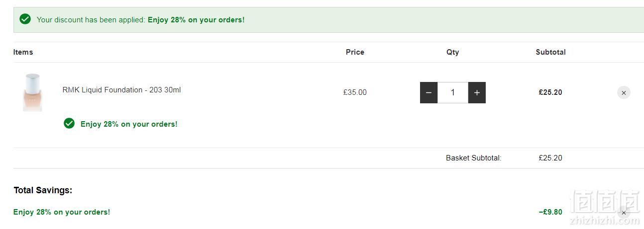Screen dimensions: 644x229
Task: Click the Items column header
Action: [x=23, y=52]
